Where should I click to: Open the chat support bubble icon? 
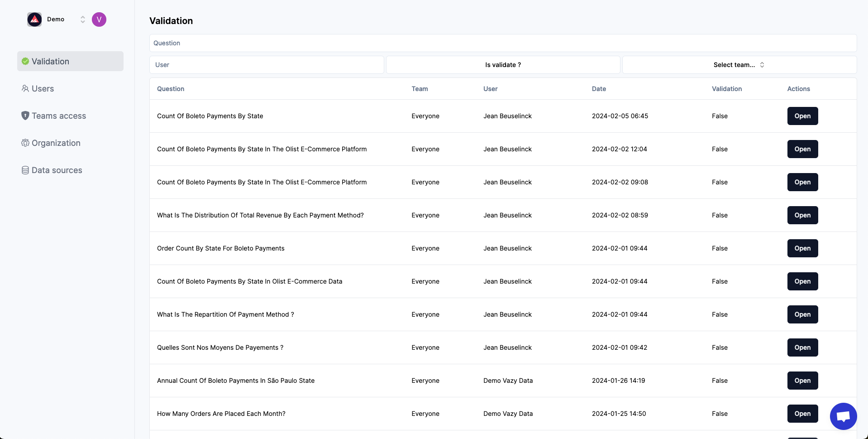click(844, 416)
